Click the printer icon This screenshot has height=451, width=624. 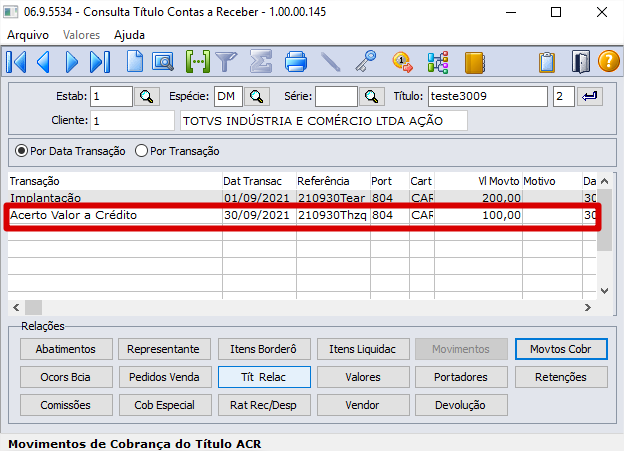point(296,62)
